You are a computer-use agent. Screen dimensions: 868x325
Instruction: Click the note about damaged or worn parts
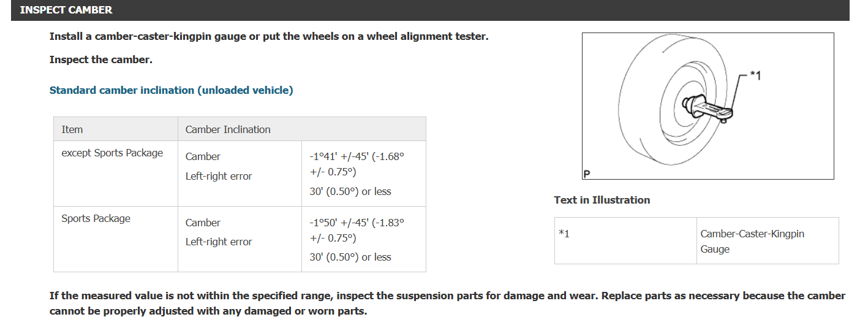447,303
